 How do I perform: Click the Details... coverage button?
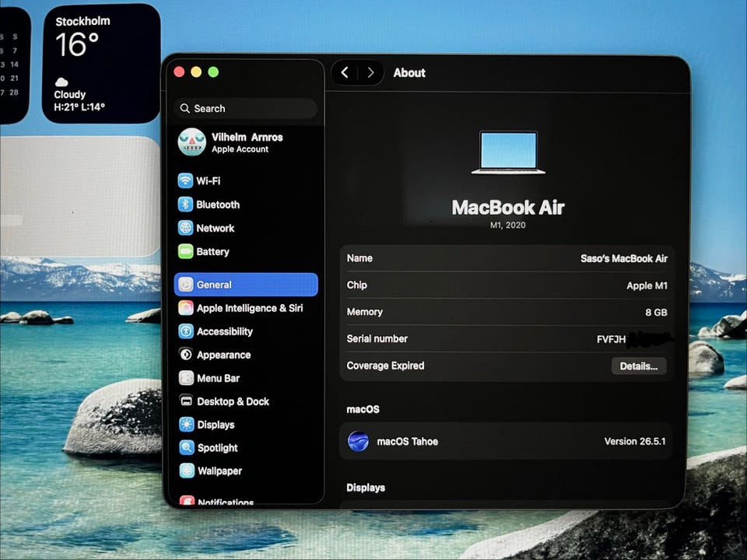click(x=638, y=366)
